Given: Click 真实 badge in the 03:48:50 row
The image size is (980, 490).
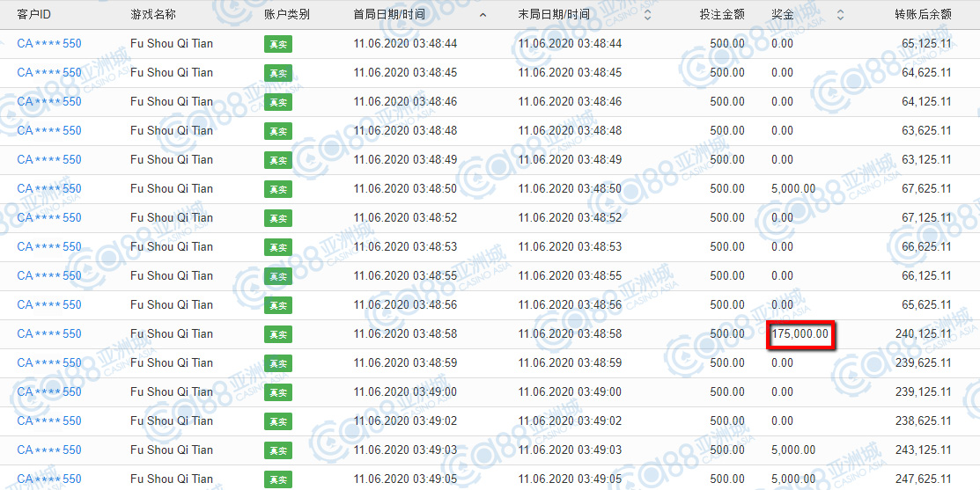Looking at the screenshot, I should 277,189.
